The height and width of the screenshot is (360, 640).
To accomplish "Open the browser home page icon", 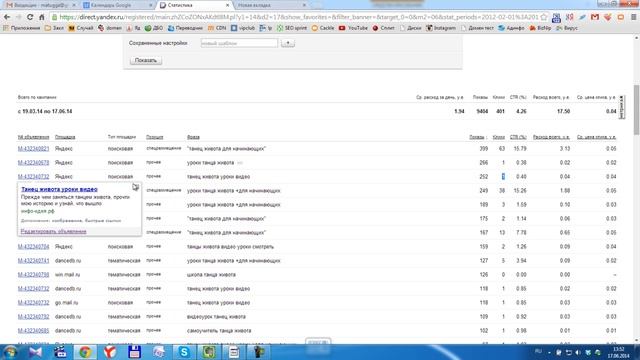I will click(x=42, y=17).
